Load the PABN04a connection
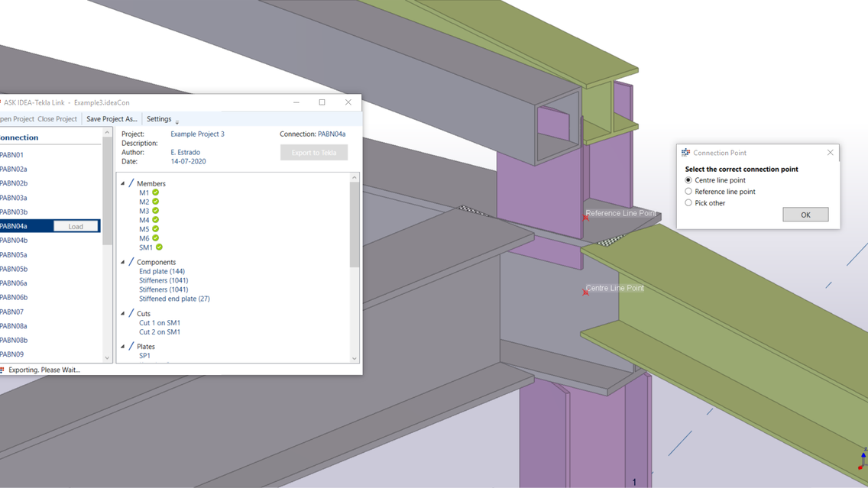This screenshot has width=868, height=488. pyautogui.click(x=76, y=226)
